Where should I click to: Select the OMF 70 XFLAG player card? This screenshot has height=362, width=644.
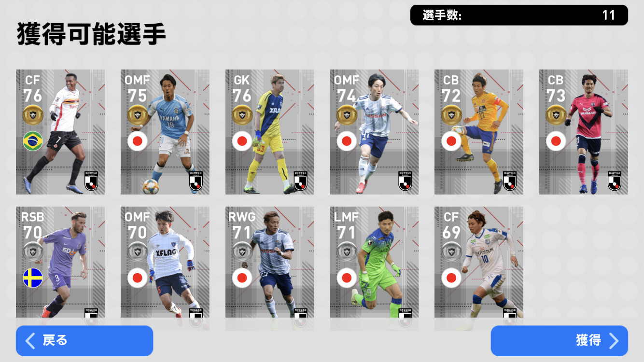165,268
